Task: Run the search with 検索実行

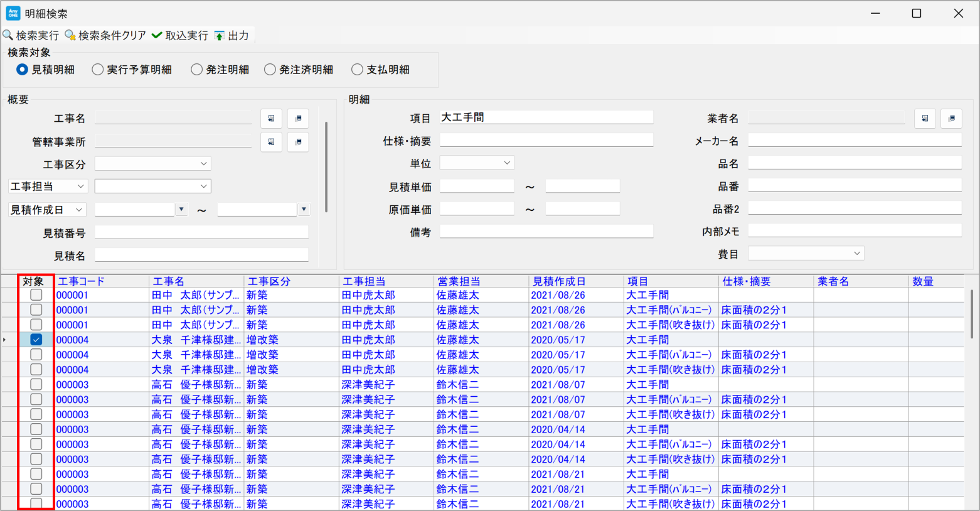Action: [x=31, y=36]
